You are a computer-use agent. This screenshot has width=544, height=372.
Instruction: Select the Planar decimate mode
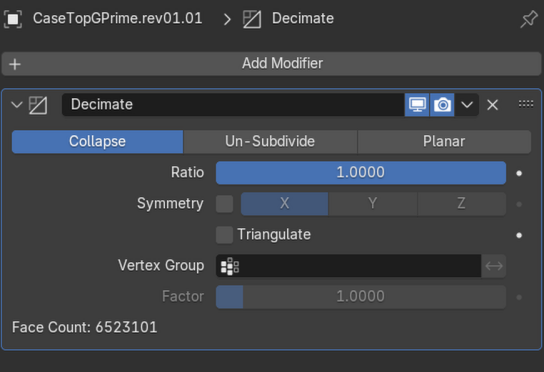[444, 142]
